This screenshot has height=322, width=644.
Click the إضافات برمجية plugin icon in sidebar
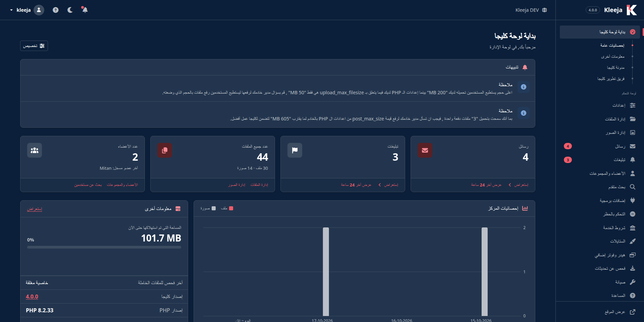point(633,201)
